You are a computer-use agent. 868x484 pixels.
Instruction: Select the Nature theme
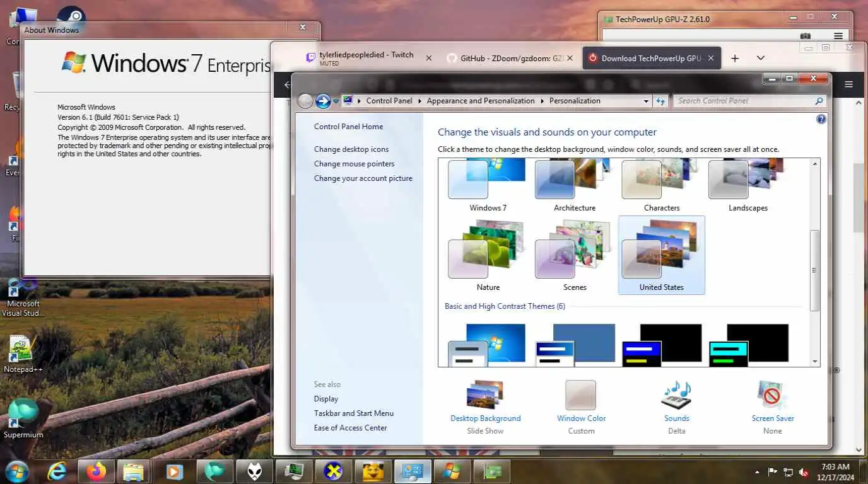click(488, 255)
